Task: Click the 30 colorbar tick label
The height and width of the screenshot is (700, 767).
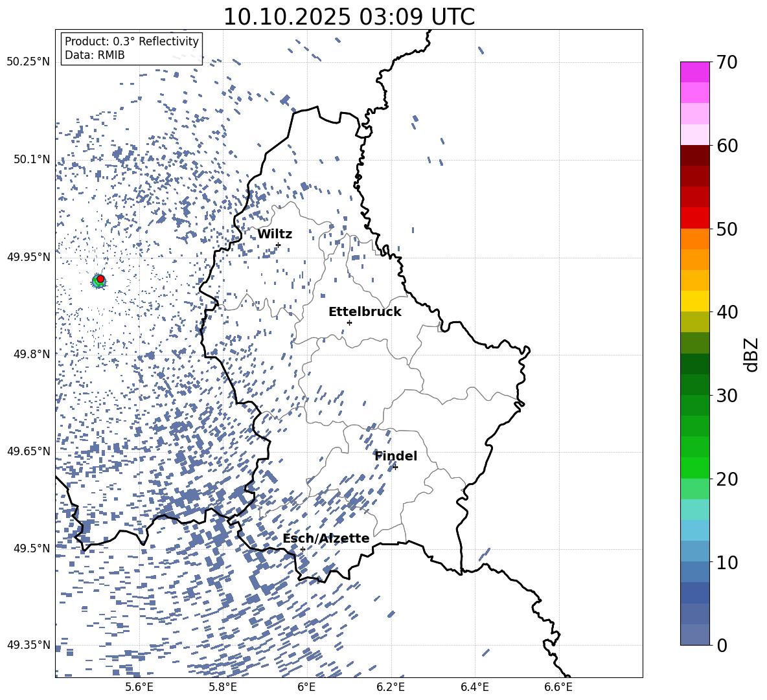Action: pos(726,395)
